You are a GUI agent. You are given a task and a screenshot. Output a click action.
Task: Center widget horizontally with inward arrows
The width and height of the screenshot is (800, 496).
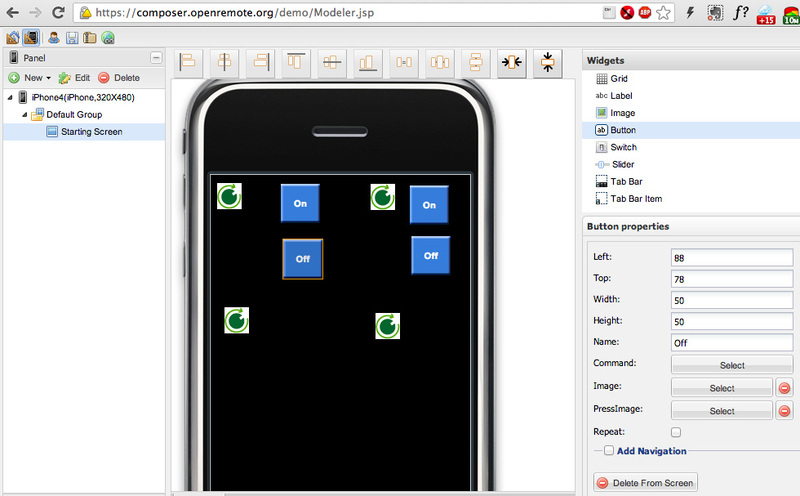coord(511,63)
